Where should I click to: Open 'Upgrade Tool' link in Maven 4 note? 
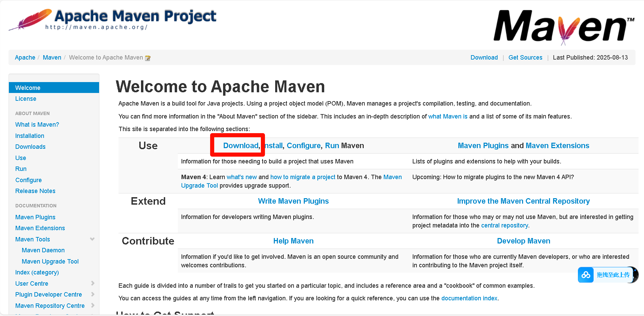(x=200, y=186)
